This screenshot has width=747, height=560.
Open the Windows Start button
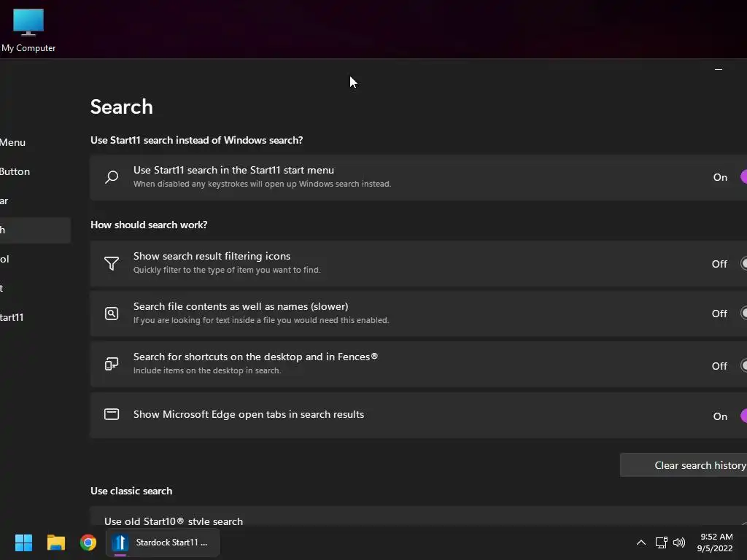point(23,542)
